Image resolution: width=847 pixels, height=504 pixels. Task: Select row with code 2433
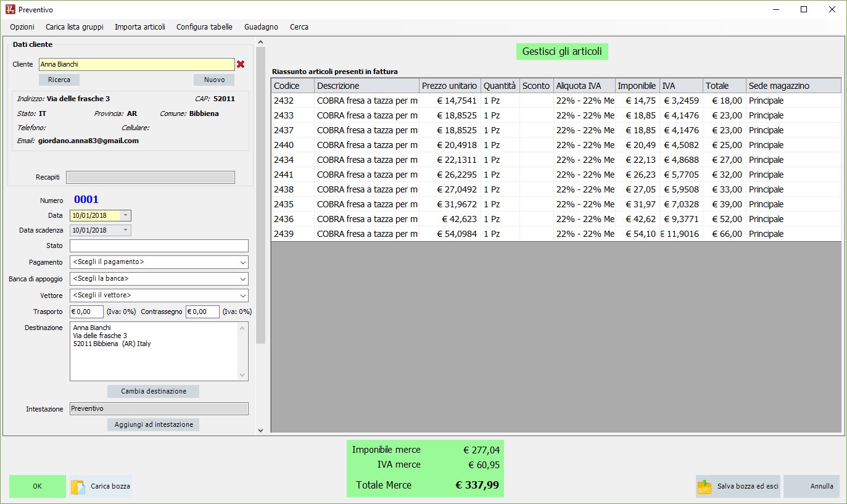pos(556,115)
